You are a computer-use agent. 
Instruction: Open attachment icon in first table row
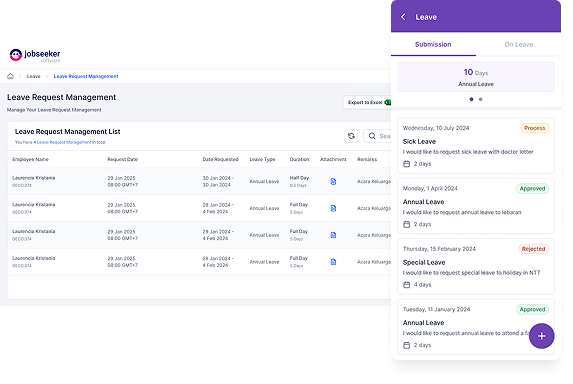[x=333, y=182]
